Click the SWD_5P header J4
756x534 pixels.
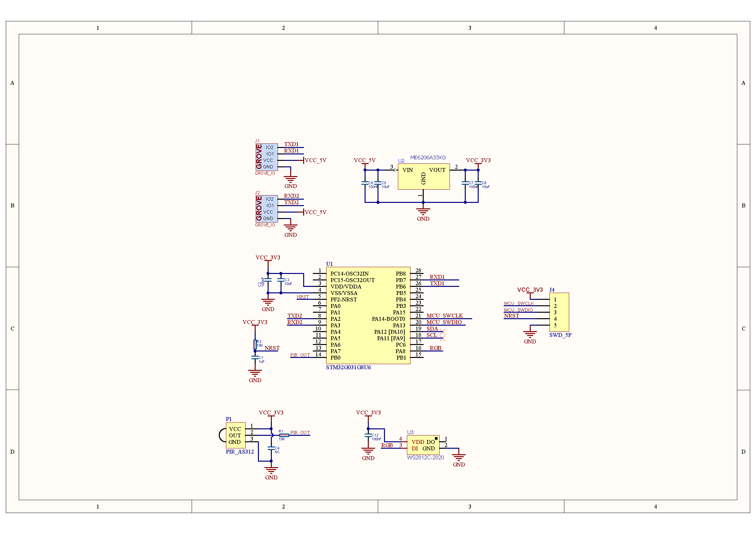(x=559, y=312)
